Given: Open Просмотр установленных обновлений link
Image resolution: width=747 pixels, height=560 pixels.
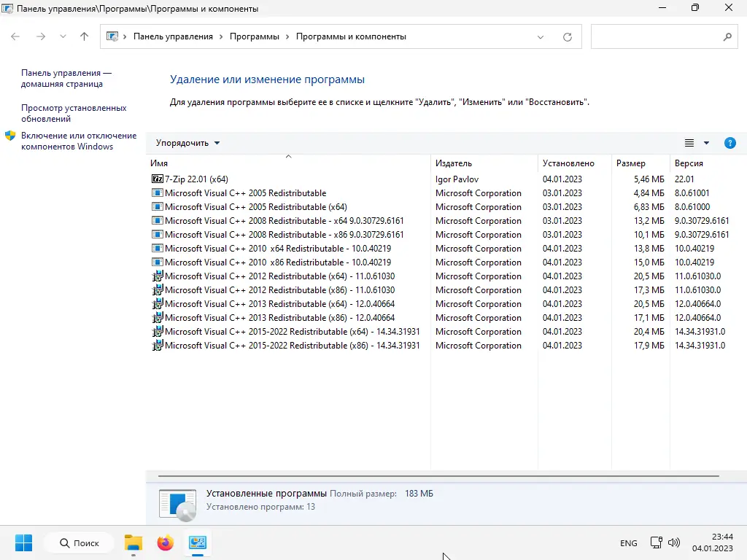Looking at the screenshot, I should (x=74, y=113).
